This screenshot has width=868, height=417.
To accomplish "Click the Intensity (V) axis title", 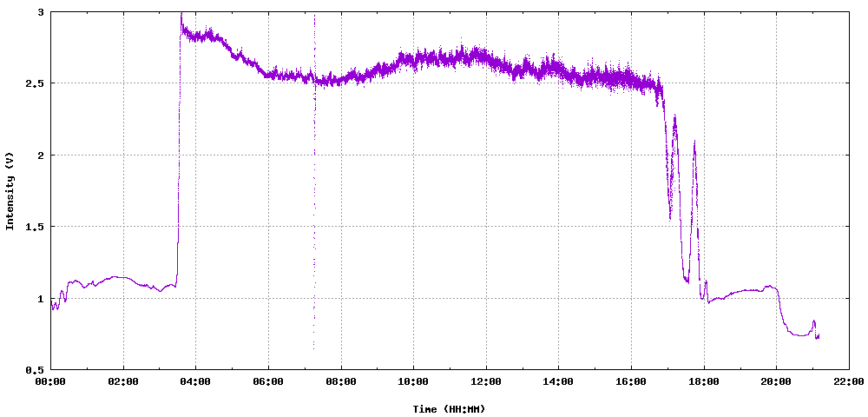I will pos(9,190).
